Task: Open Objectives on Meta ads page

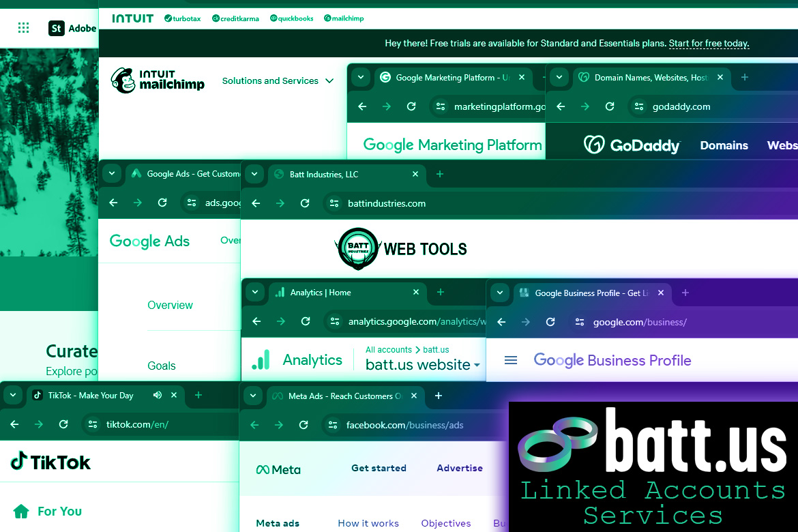Action: point(446,523)
